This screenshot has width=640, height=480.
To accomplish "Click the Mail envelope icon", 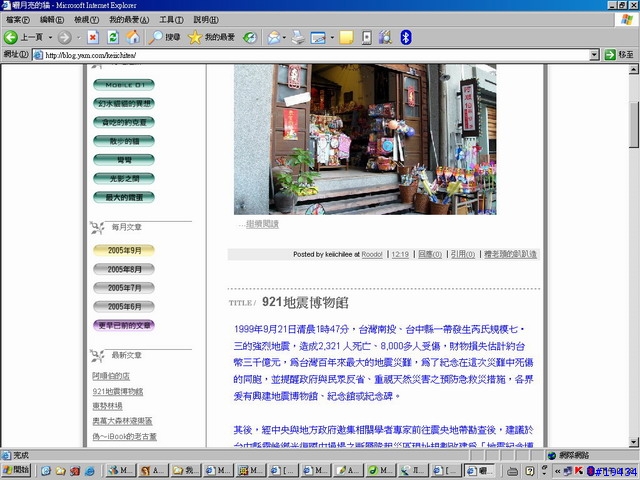I will (x=274, y=38).
